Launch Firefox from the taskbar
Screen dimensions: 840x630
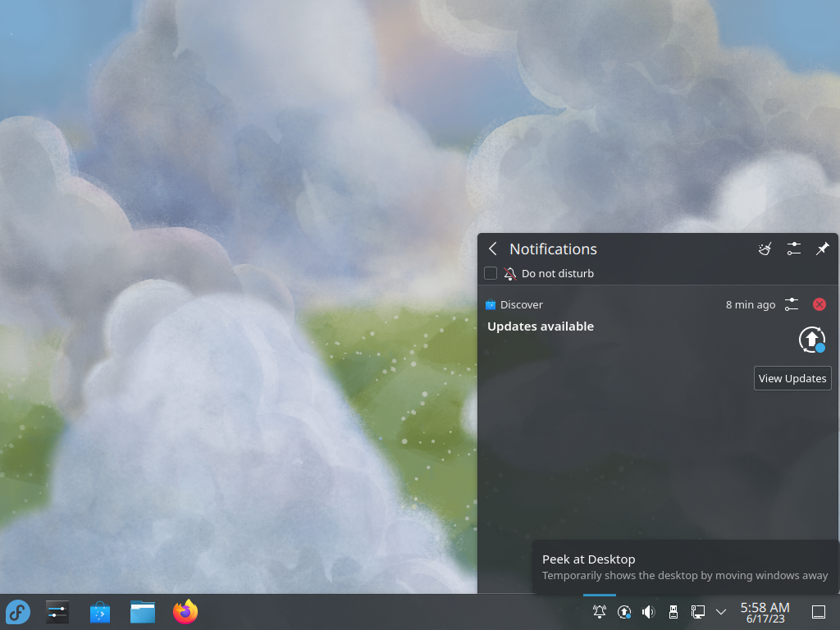(185, 612)
